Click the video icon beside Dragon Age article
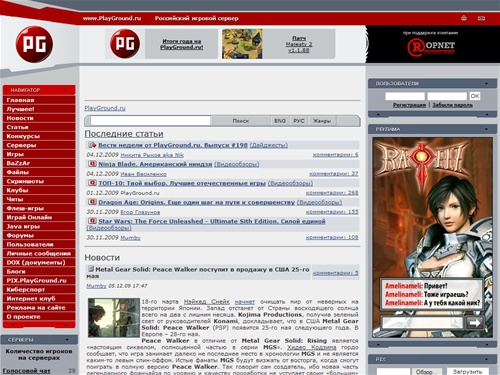Viewport: 500px width, 375px height. [x=92, y=202]
